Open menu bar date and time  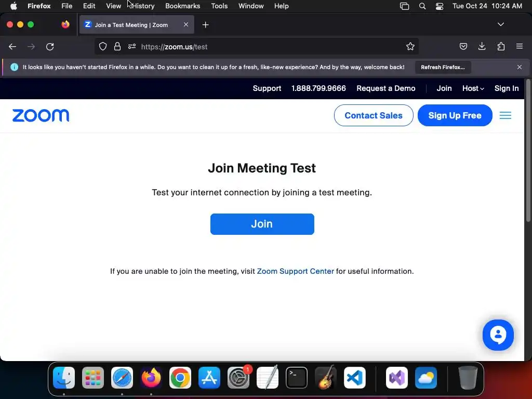(x=487, y=6)
